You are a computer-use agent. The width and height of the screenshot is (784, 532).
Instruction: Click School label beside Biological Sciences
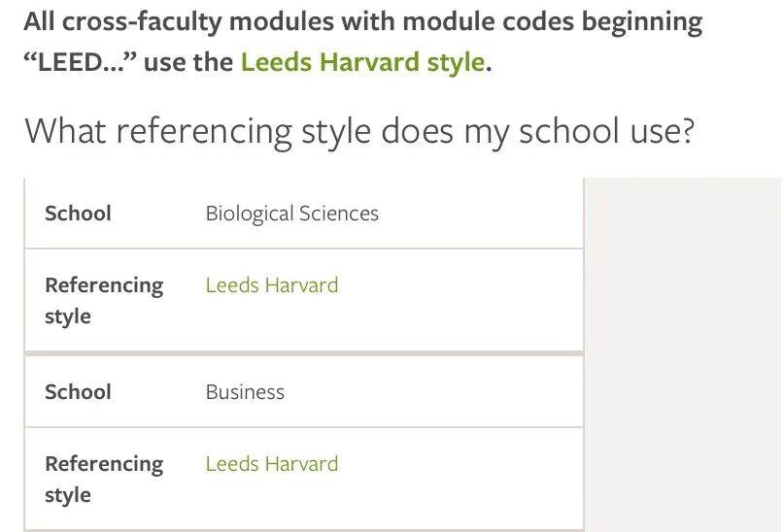78,214
